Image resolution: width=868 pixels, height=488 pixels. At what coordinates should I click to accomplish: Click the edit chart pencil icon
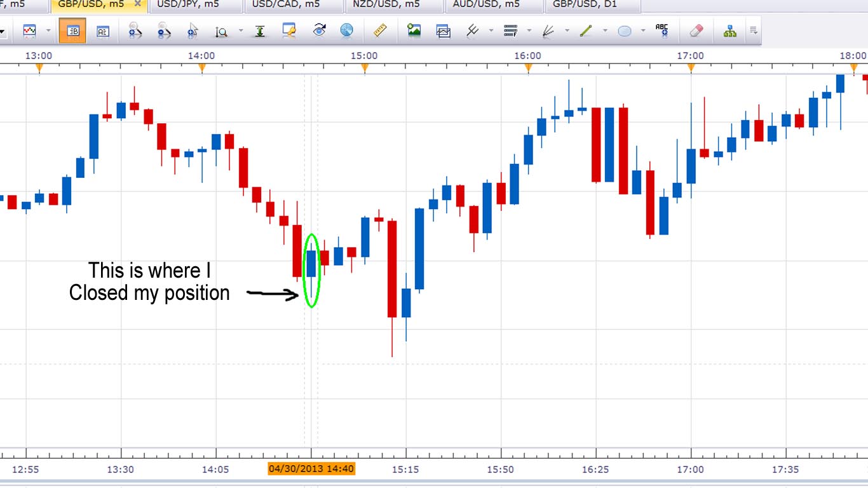pyautogui.click(x=289, y=30)
